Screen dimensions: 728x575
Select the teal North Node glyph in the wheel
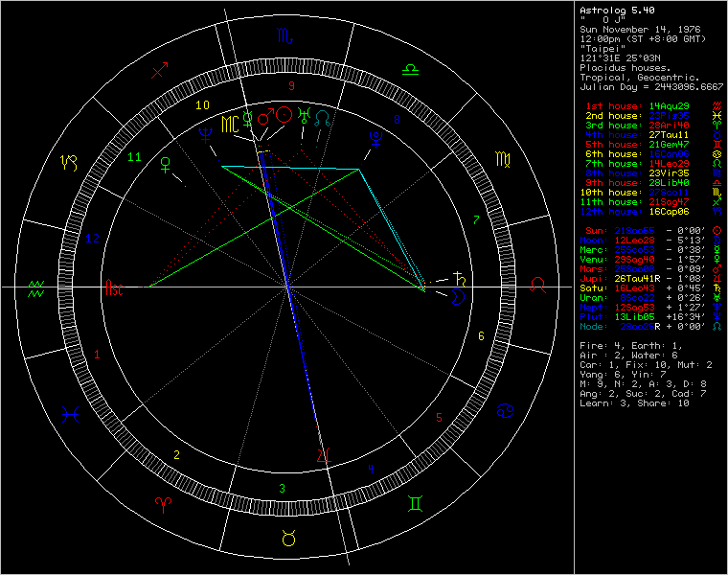[322, 119]
